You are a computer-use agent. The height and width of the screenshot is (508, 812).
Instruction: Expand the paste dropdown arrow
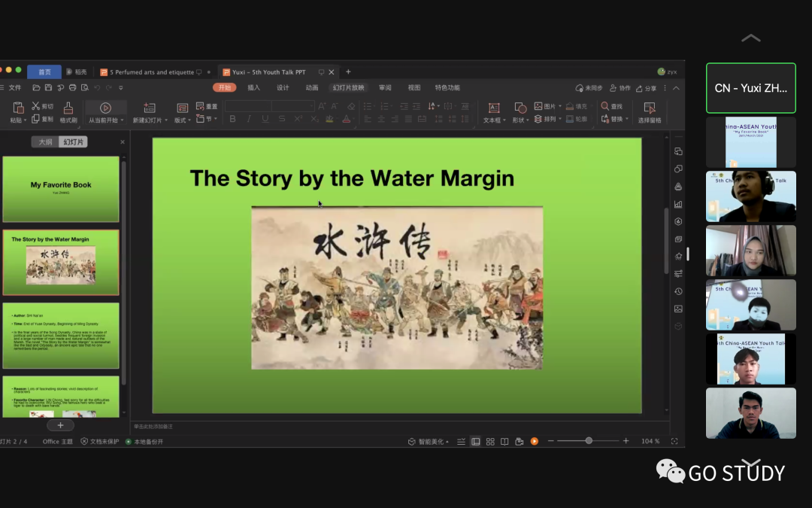point(25,120)
